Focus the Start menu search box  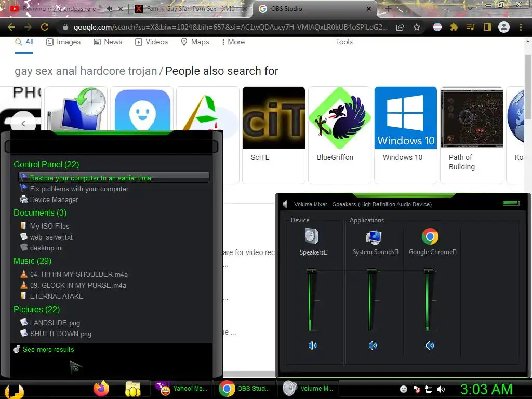point(111,147)
